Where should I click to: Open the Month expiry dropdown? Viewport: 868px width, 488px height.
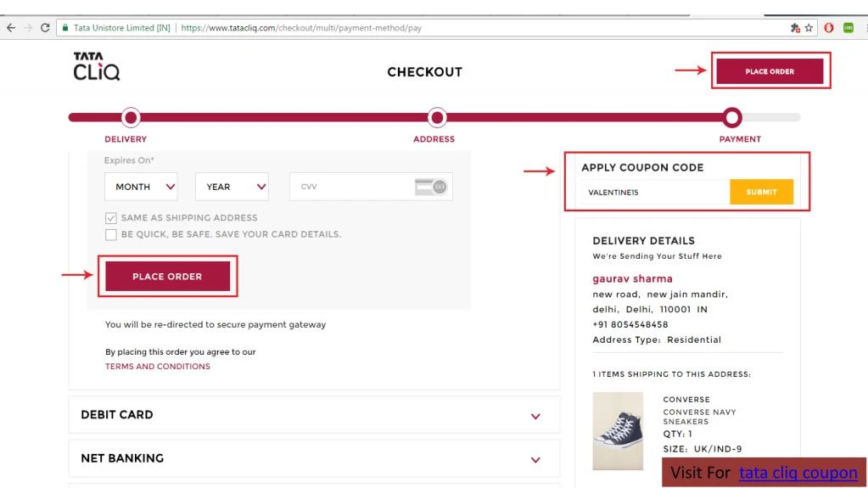(141, 187)
